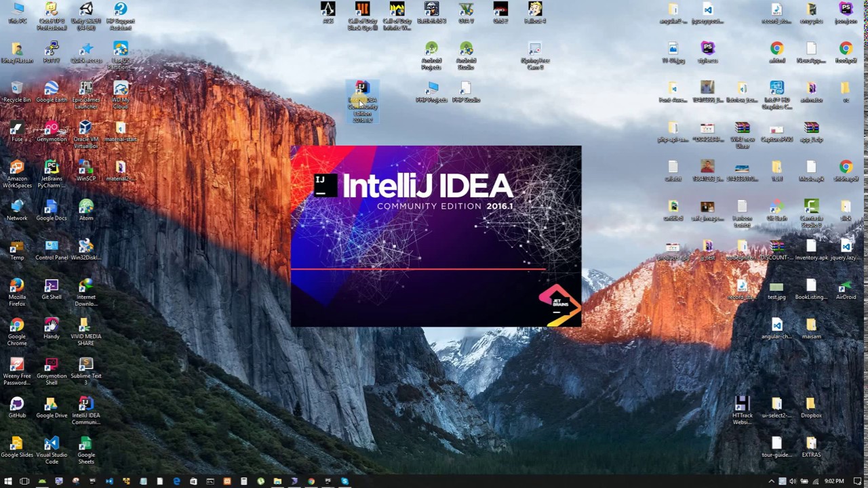Open the Windows Start menu
This screenshot has width=868, height=488.
pyautogui.click(x=8, y=481)
